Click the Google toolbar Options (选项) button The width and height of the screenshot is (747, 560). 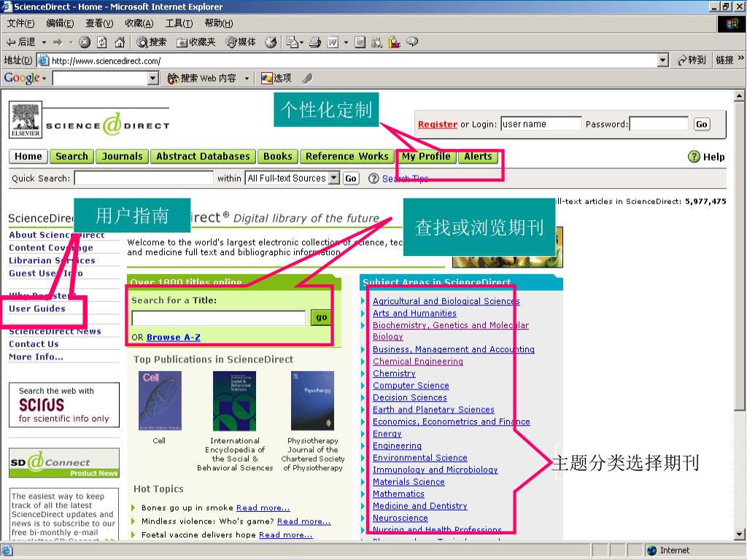276,78
